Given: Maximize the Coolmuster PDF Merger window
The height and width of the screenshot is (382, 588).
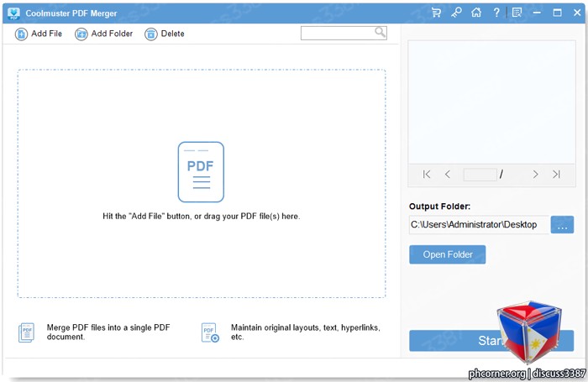Looking at the screenshot, I should [557, 13].
